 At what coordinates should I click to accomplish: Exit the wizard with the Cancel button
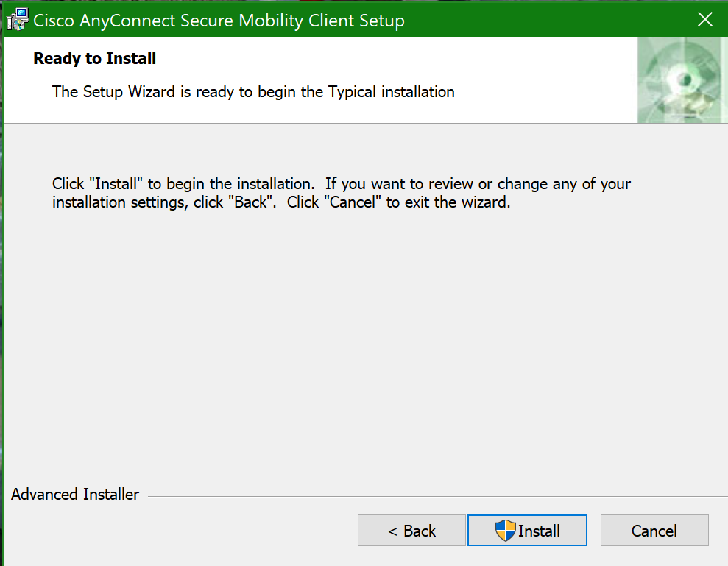tap(654, 531)
